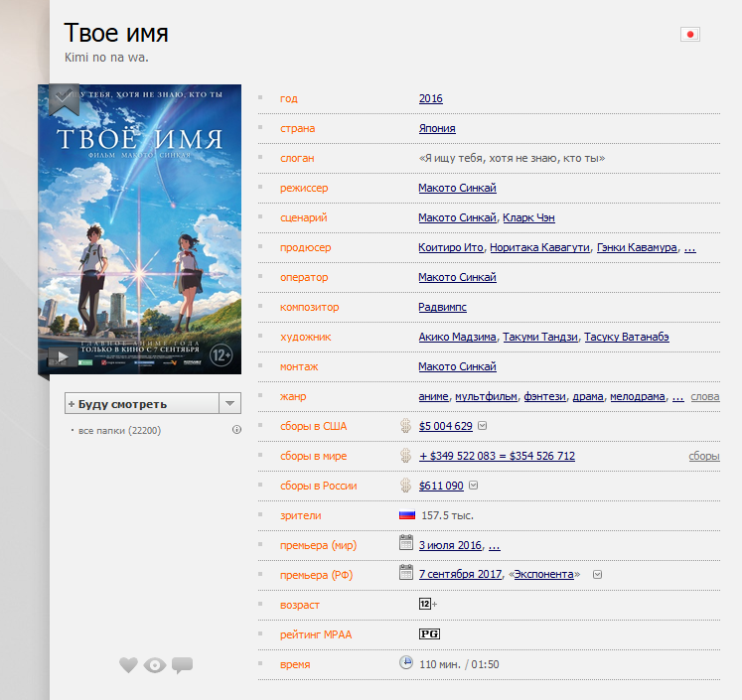Expand the dropdown next to $5 004 629

coord(482,426)
